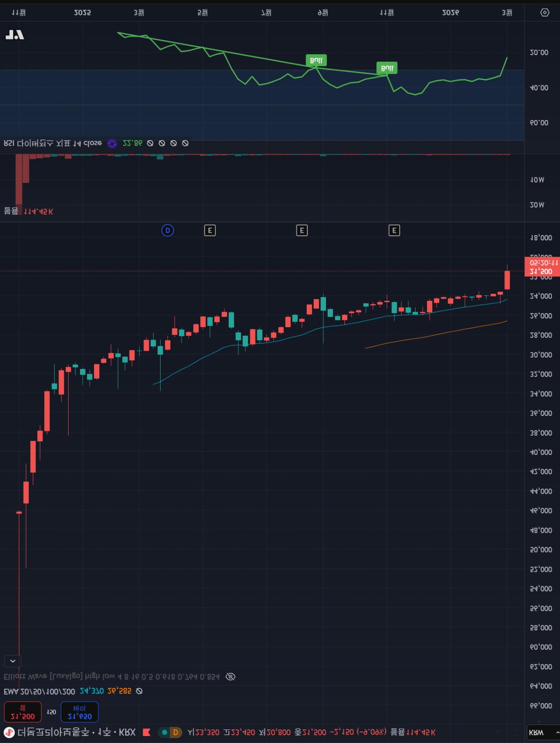Open the KRW currency dropdown

[x=543, y=732]
